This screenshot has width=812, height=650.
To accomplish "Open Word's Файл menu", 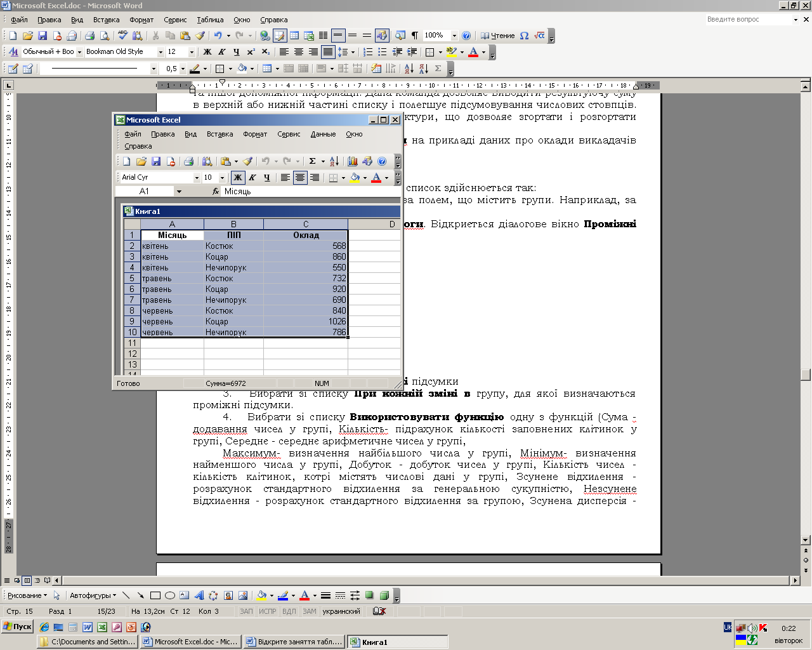I will (x=19, y=20).
